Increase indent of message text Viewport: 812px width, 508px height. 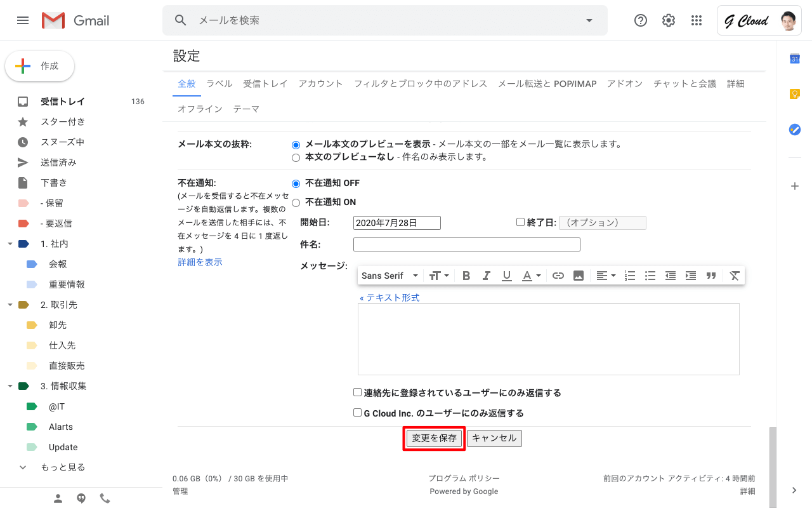[x=691, y=276]
